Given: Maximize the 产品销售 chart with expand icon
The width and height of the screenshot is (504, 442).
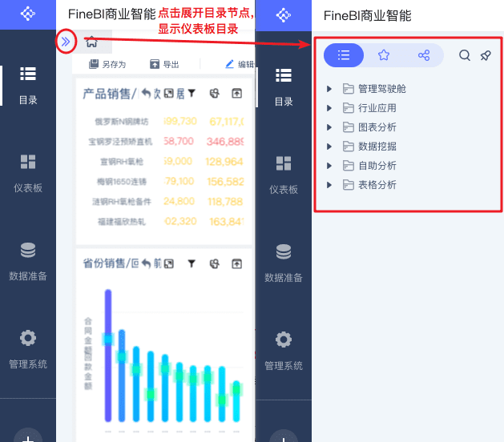Looking at the screenshot, I should click(169, 94).
